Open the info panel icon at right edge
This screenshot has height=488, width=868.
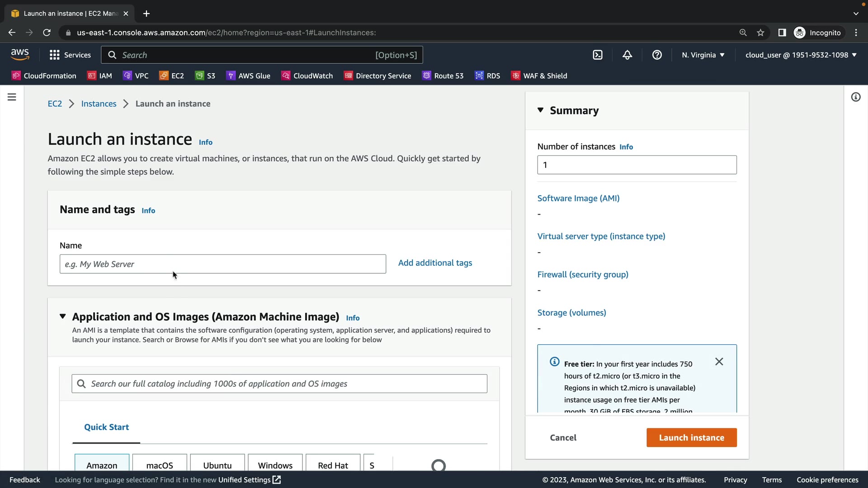point(855,97)
